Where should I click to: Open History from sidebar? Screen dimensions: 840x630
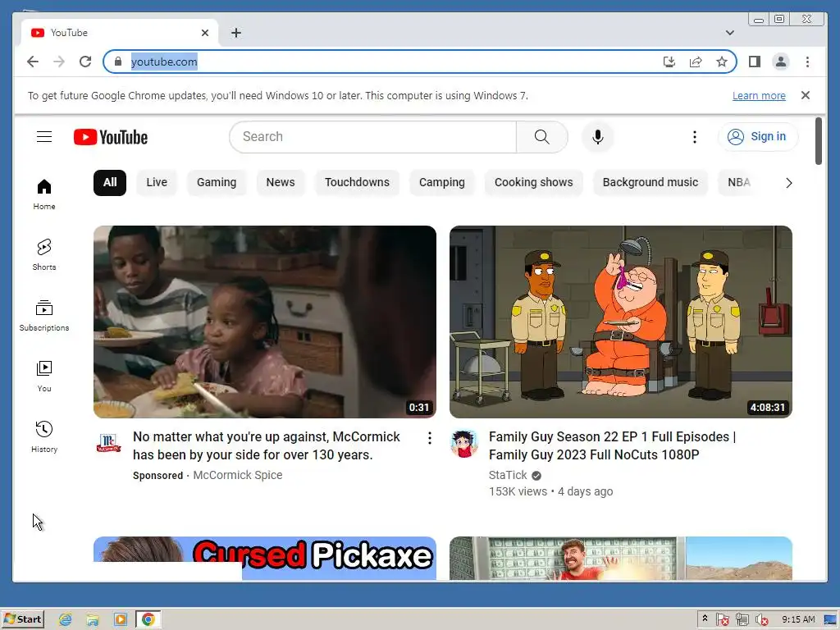44,437
